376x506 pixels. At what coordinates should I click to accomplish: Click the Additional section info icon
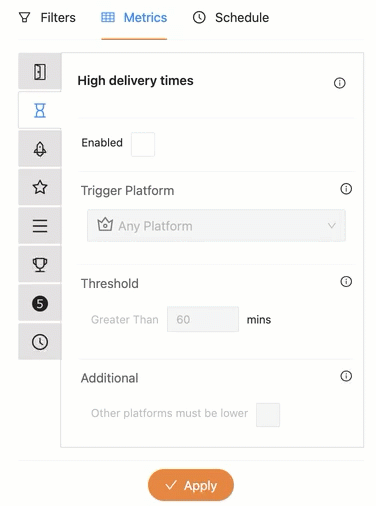pyautogui.click(x=346, y=376)
